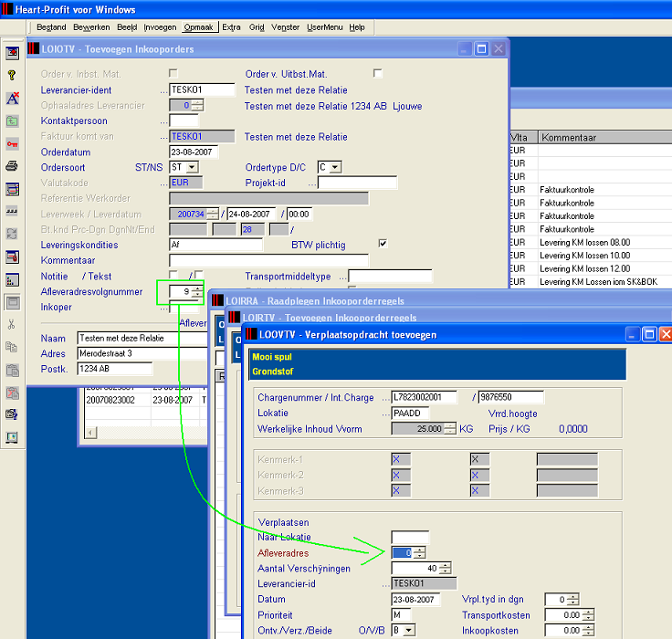Open the Venster menu

285,27
